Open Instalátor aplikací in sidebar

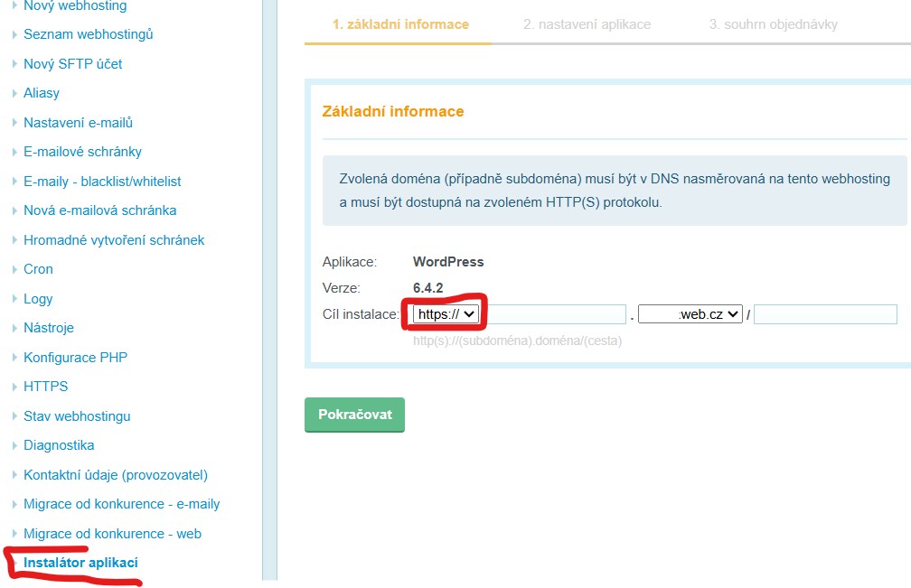pyautogui.click(x=80, y=563)
